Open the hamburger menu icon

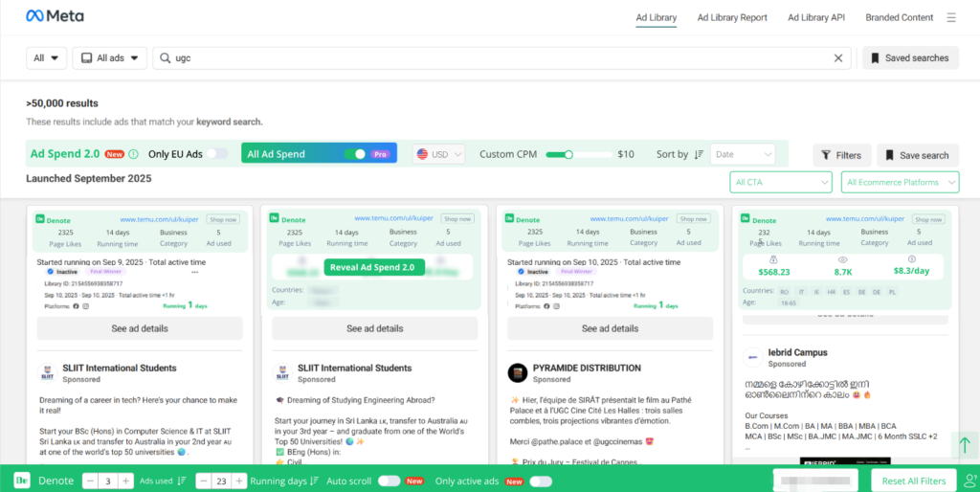point(950,17)
